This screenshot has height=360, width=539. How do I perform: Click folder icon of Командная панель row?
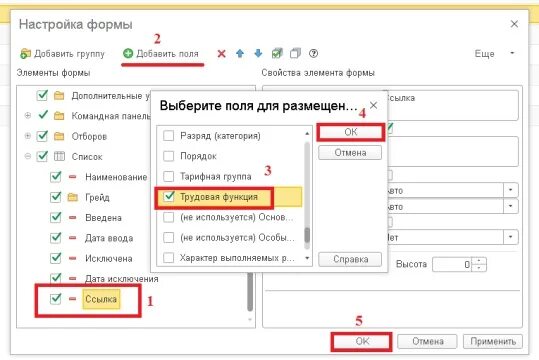click(x=59, y=116)
